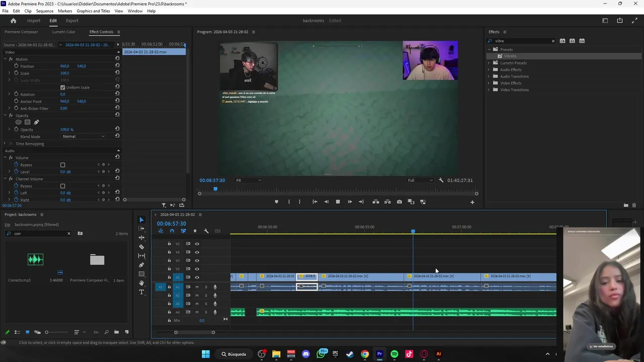The height and width of the screenshot is (362, 644).
Task: Click New Bin folder icon in Project panel
Action: 116,332
